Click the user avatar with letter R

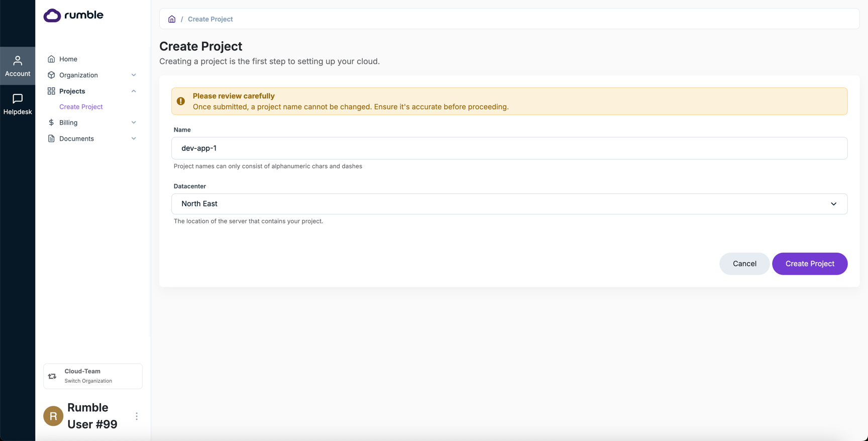pos(53,416)
